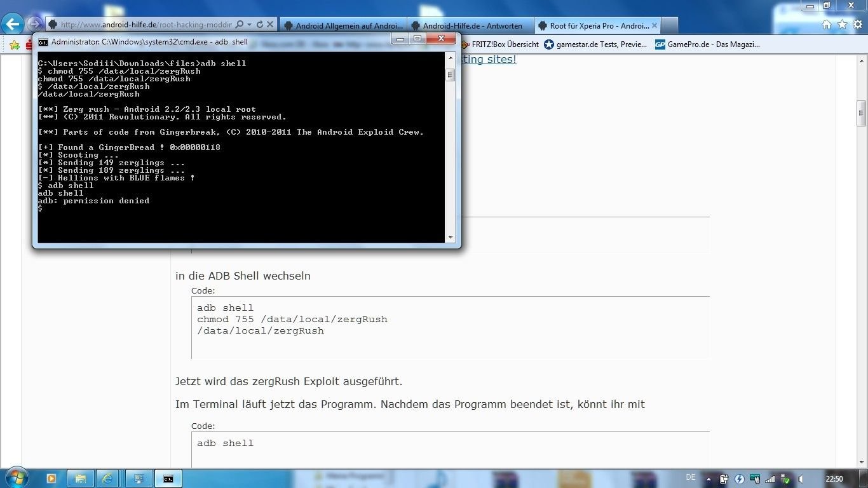Open 'FRITZ!Box Übersicht' bookmark
This screenshot has height=488, width=868.
click(499, 44)
